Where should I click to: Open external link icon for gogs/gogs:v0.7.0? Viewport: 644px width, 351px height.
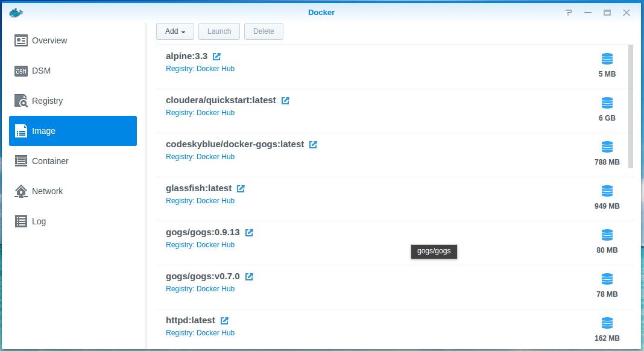pos(249,276)
